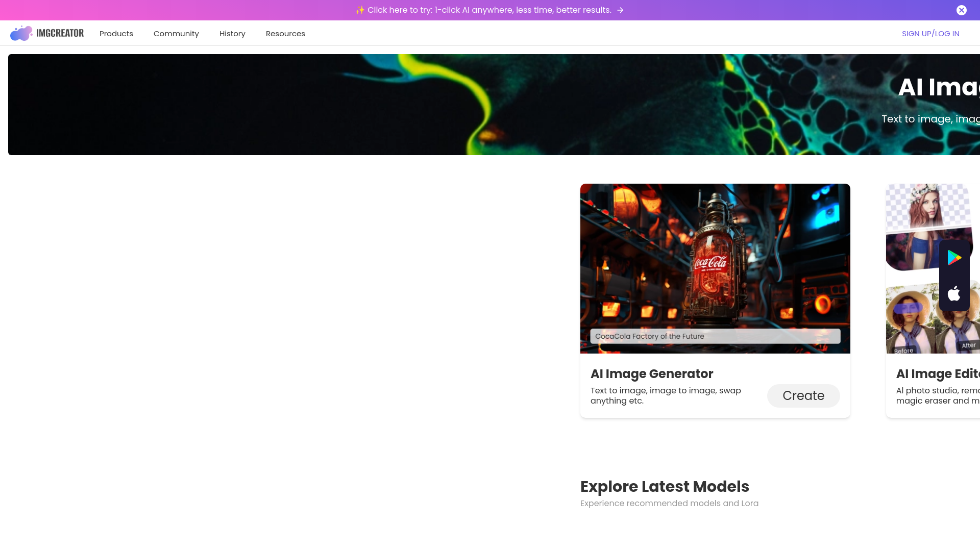980x551 pixels.
Task: Open the Products menu
Action: (116, 33)
